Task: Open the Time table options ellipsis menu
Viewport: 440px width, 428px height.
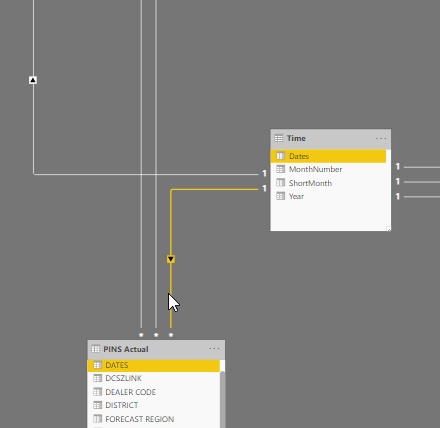Action: (381, 139)
